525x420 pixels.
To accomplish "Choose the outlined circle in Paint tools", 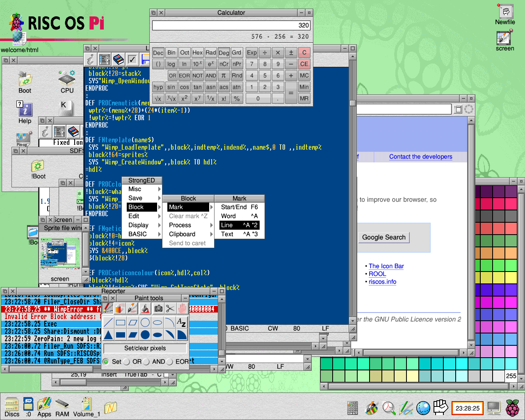I will point(145,323).
